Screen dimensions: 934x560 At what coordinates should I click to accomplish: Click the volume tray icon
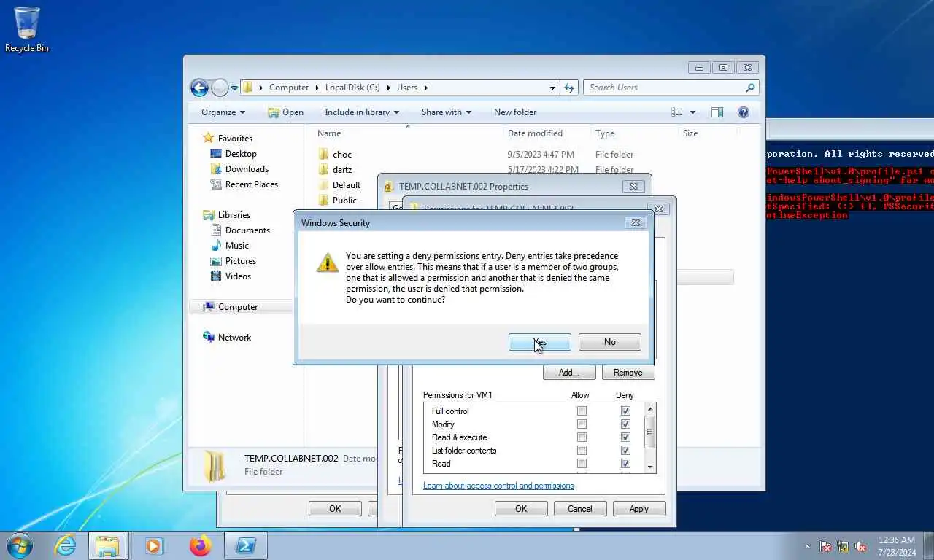pyautogui.click(x=860, y=546)
